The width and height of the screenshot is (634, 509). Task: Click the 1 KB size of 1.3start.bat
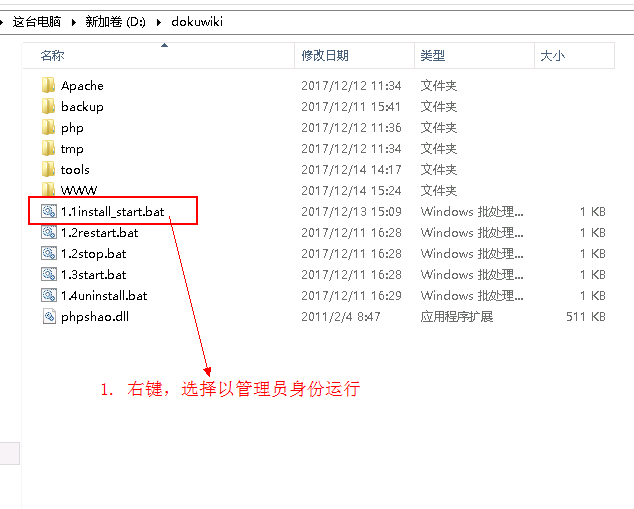point(593,275)
